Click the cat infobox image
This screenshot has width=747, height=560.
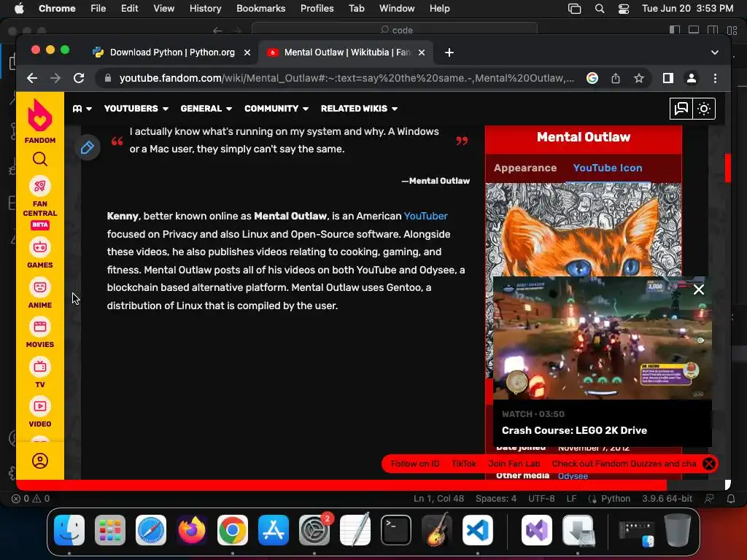coord(584,230)
